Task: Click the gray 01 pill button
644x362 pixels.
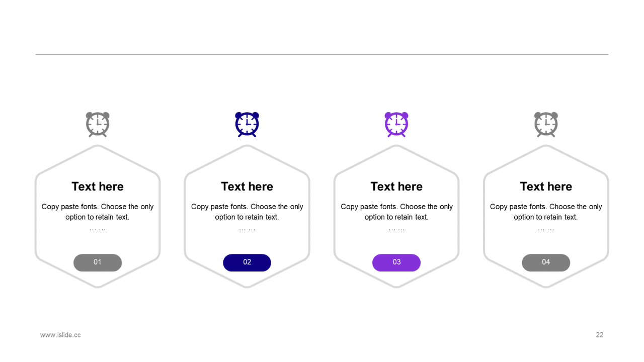Action: [x=98, y=262]
